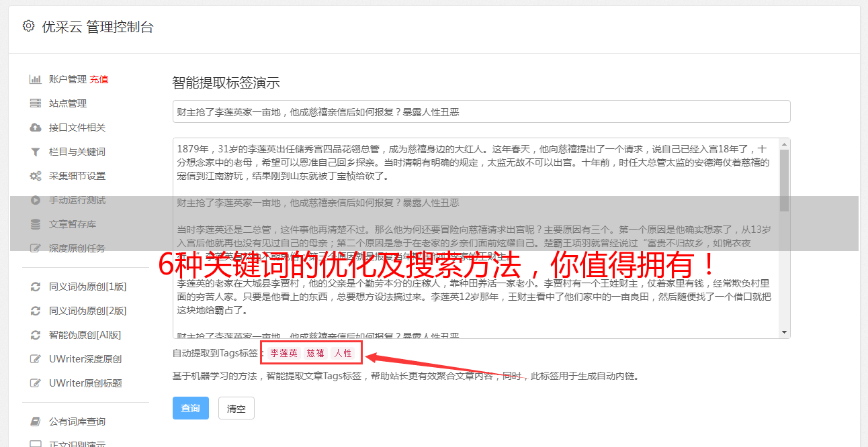Click the book icon for 公有词库查询
This screenshot has height=447, width=868.
coord(36,421)
